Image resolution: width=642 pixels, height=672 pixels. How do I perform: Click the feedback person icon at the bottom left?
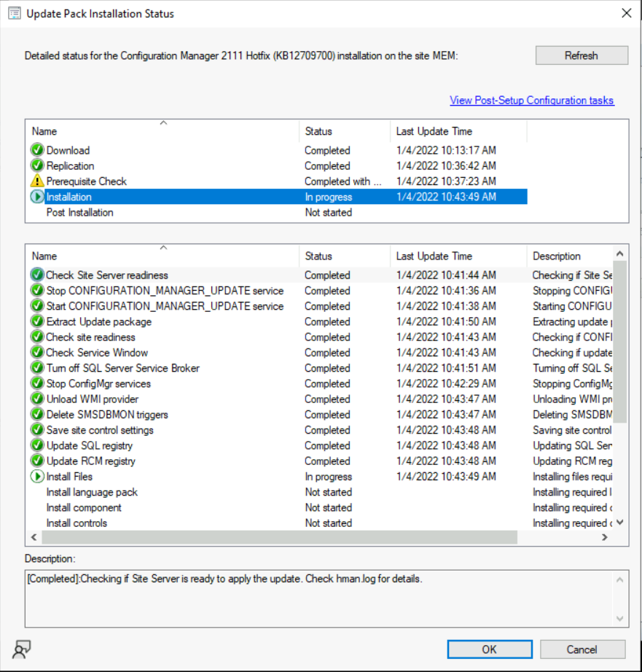(21, 649)
